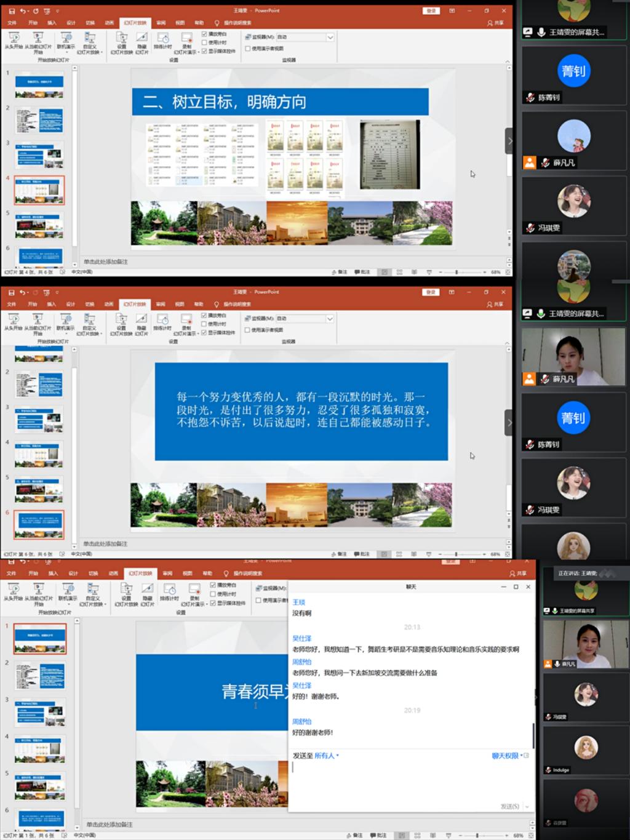Click 从当前幻灯片开始 icon in bottom PowerPoint window
The width and height of the screenshot is (630, 840).
pos(38,589)
